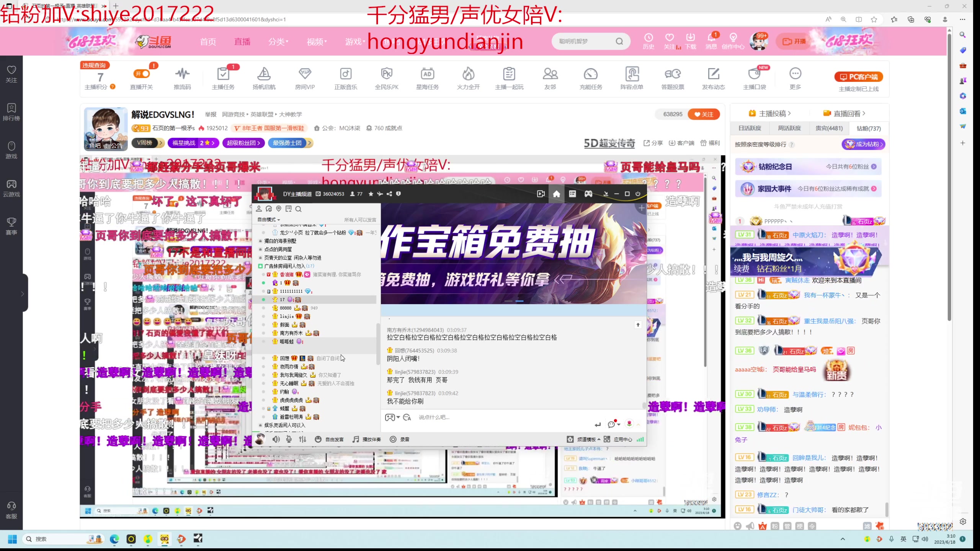Expand game emoji dropdown in chat input
Screen dimensions: 980x551
point(392,417)
